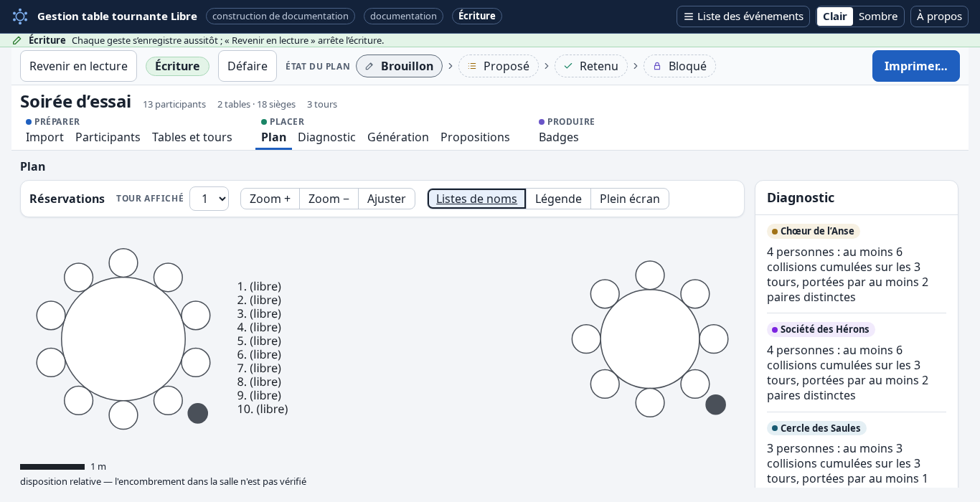Open the Imprimer… menu button

916,66
